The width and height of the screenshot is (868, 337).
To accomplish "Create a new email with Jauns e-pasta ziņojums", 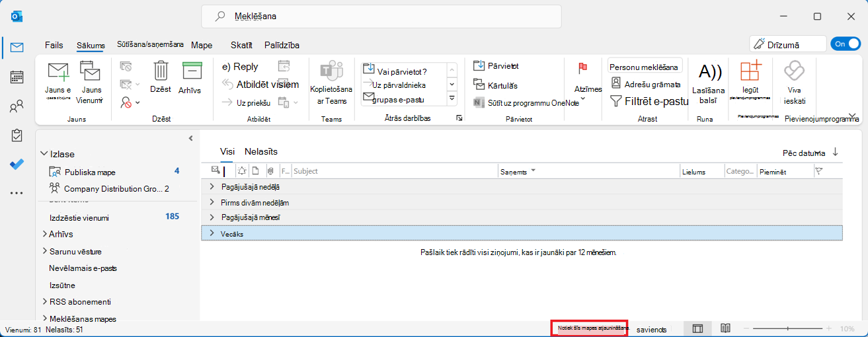I will [x=58, y=81].
